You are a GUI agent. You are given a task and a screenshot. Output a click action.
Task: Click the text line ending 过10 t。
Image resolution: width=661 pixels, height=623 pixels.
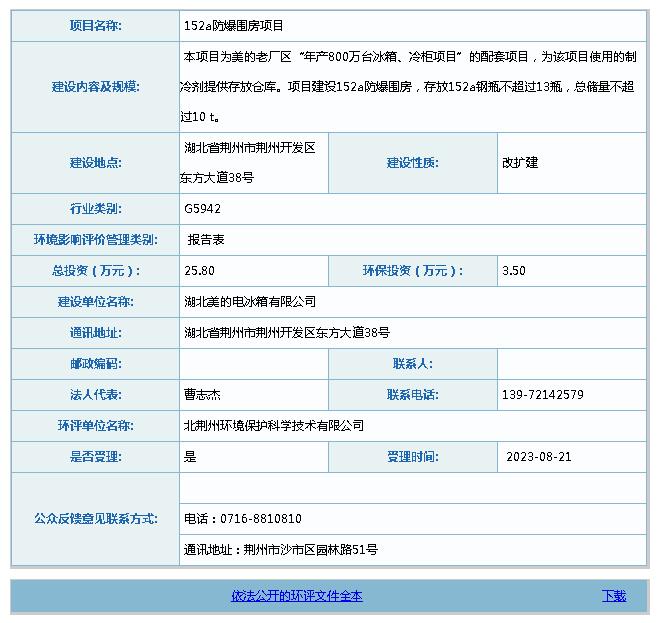pos(200,117)
